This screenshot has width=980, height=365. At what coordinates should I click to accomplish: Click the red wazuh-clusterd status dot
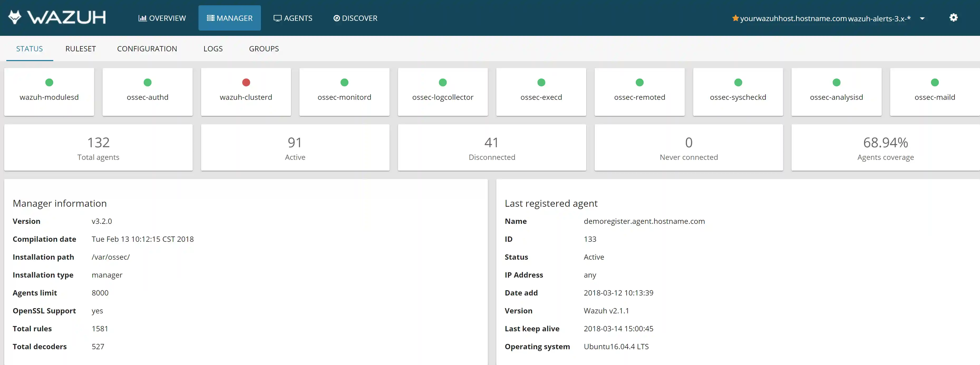[246, 82]
